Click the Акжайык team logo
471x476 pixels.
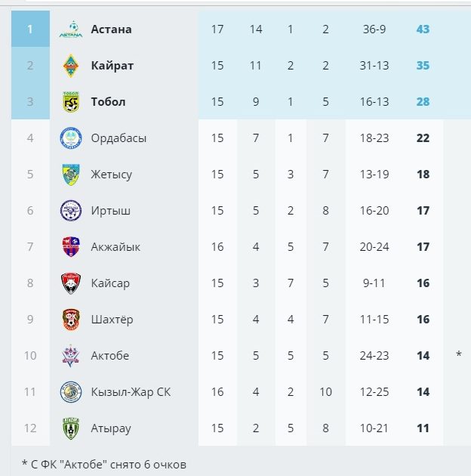coord(71,247)
